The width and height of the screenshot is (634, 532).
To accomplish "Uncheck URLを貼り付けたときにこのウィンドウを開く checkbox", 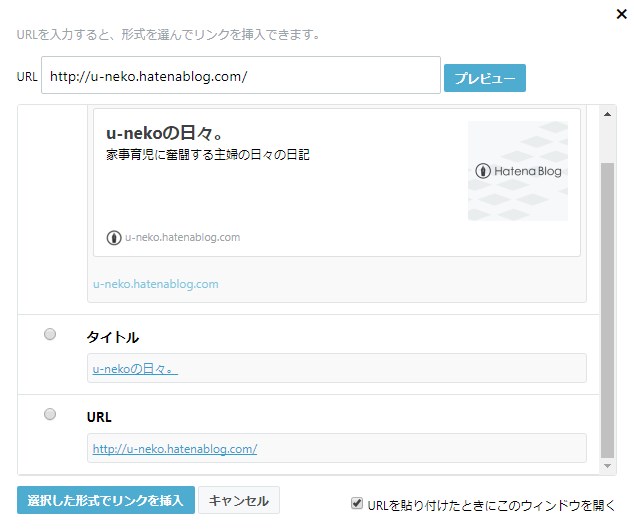I will 356,503.
